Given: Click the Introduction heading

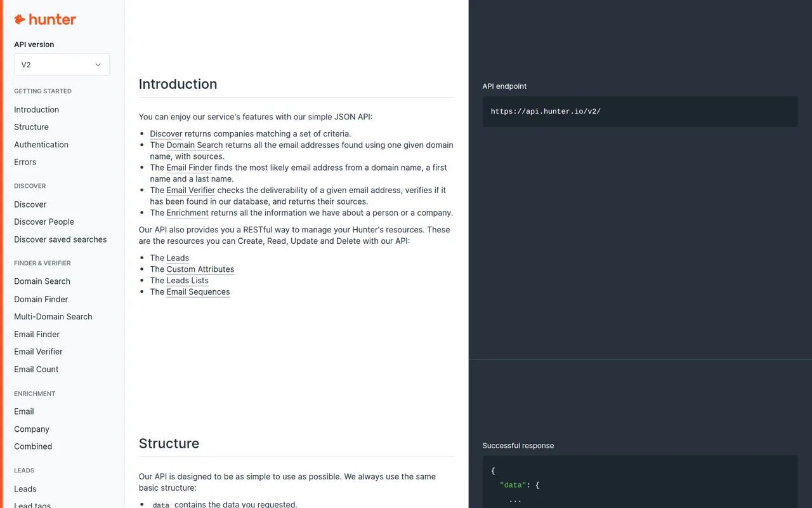Looking at the screenshot, I should pos(178,84).
